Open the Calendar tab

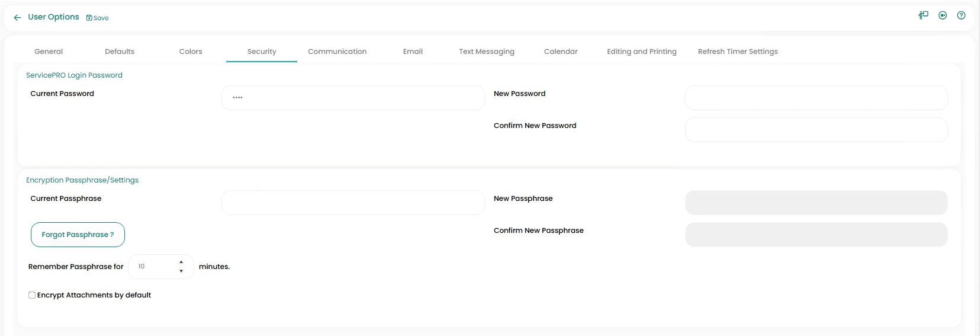click(x=561, y=52)
